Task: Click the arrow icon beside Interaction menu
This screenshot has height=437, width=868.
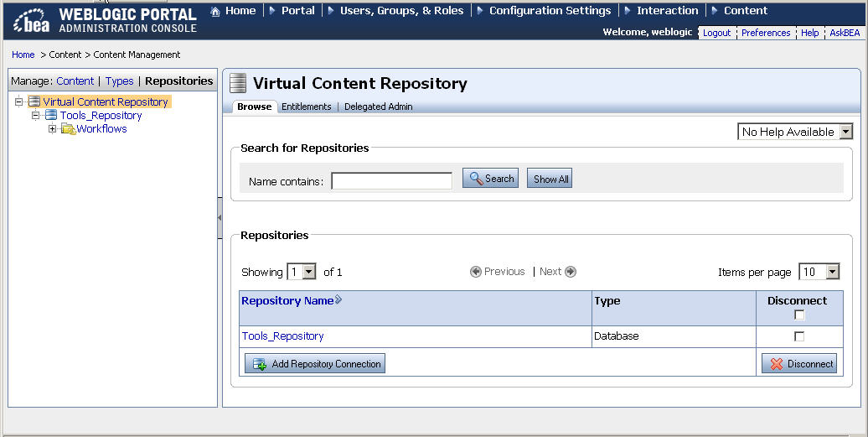Action: tap(628, 11)
